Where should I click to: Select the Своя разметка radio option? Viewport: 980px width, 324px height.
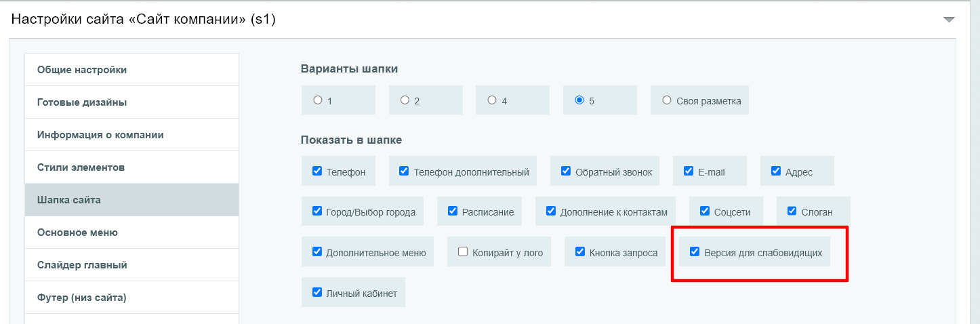(x=666, y=100)
